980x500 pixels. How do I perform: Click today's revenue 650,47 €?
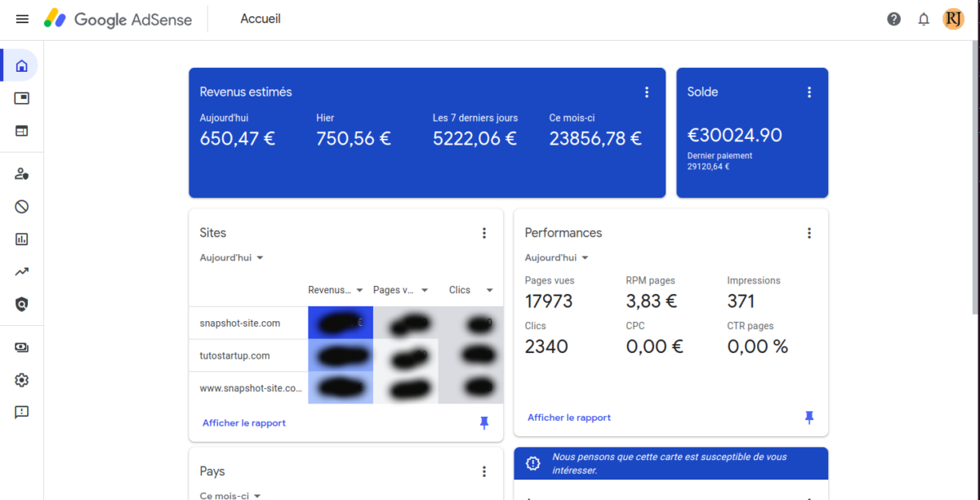point(238,139)
